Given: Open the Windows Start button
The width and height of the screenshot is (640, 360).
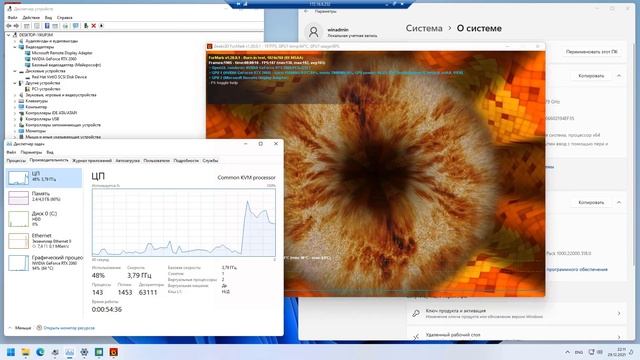Looking at the screenshot, I should [x=11, y=352].
